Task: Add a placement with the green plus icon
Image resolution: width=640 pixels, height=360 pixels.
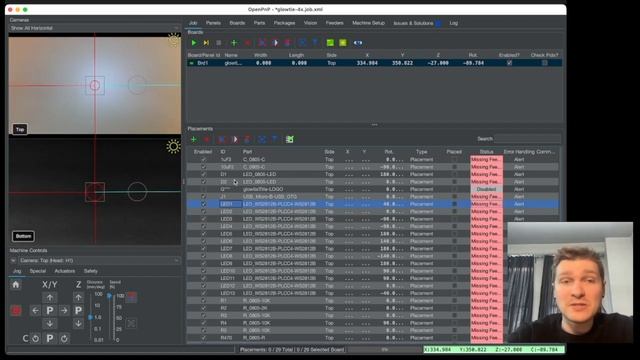Action: [x=194, y=139]
